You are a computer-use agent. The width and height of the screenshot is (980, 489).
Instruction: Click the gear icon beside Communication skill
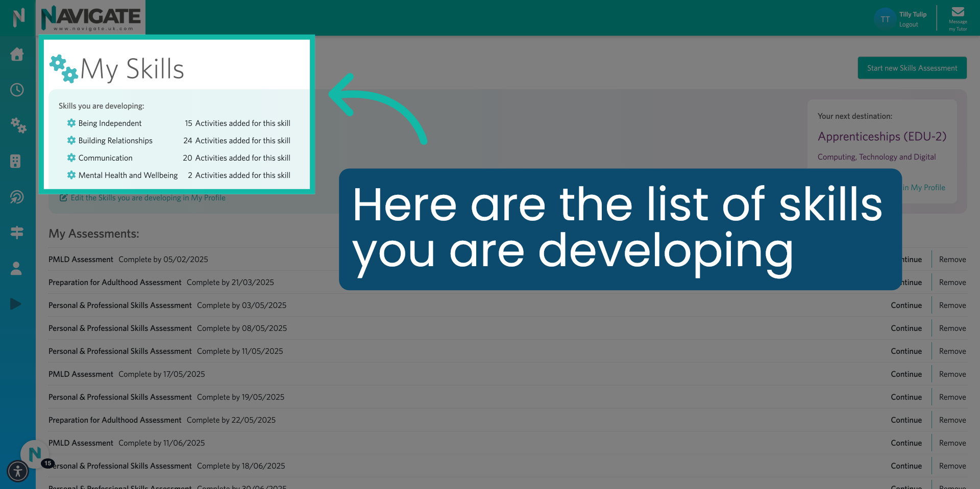tap(70, 158)
